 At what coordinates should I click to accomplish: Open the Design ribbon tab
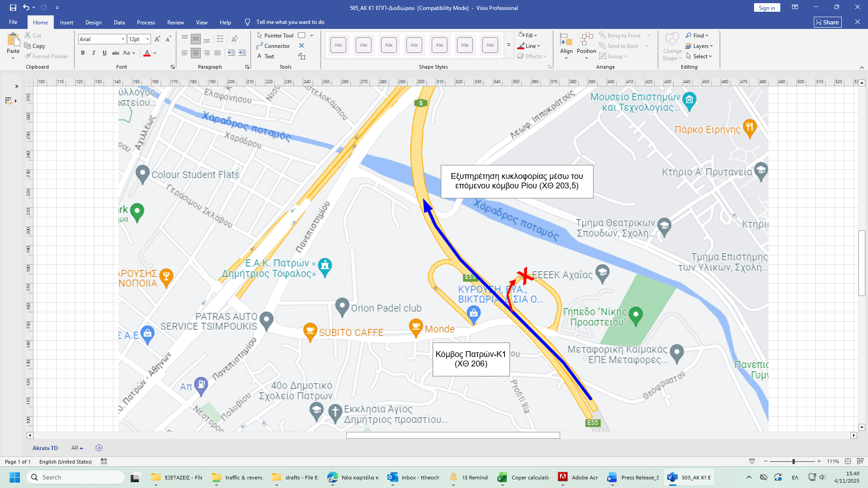tap(93, 22)
